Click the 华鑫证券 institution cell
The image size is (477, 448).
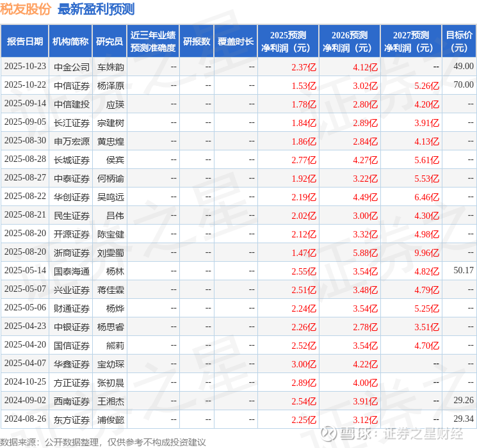point(72,364)
